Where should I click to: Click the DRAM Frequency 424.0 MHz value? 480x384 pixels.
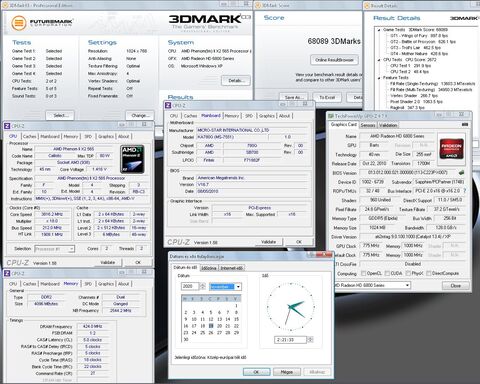point(93,326)
